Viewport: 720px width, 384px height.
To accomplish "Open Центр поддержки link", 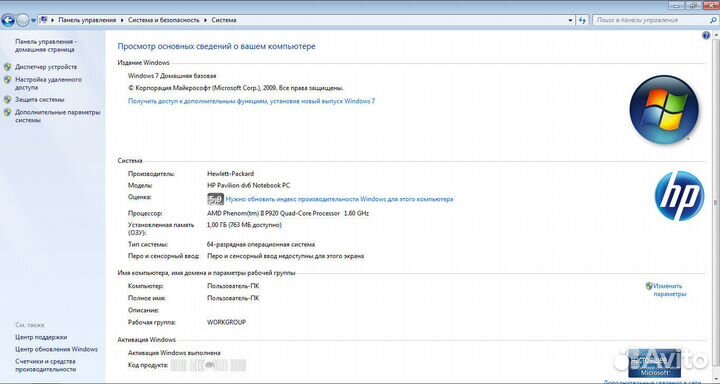I will (41, 337).
